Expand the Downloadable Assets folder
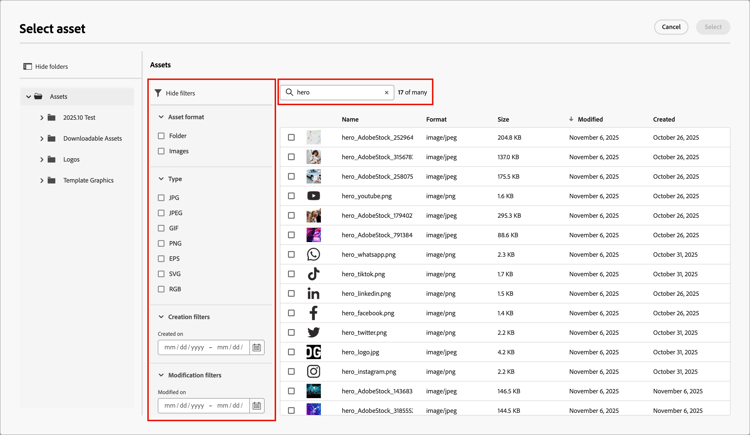The height and width of the screenshot is (435, 750). (42, 139)
